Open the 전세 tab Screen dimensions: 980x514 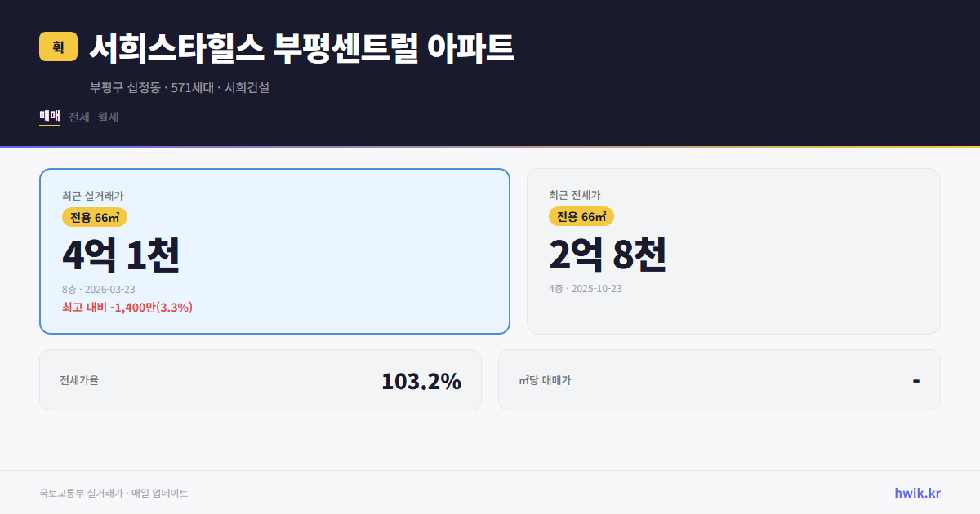click(78, 117)
